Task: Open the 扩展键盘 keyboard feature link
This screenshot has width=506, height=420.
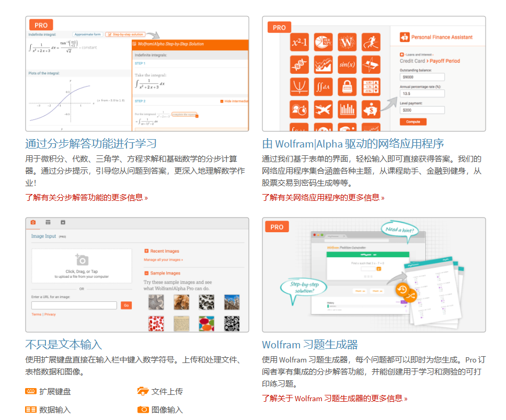Action: pyautogui.click(x=48, y=391)
